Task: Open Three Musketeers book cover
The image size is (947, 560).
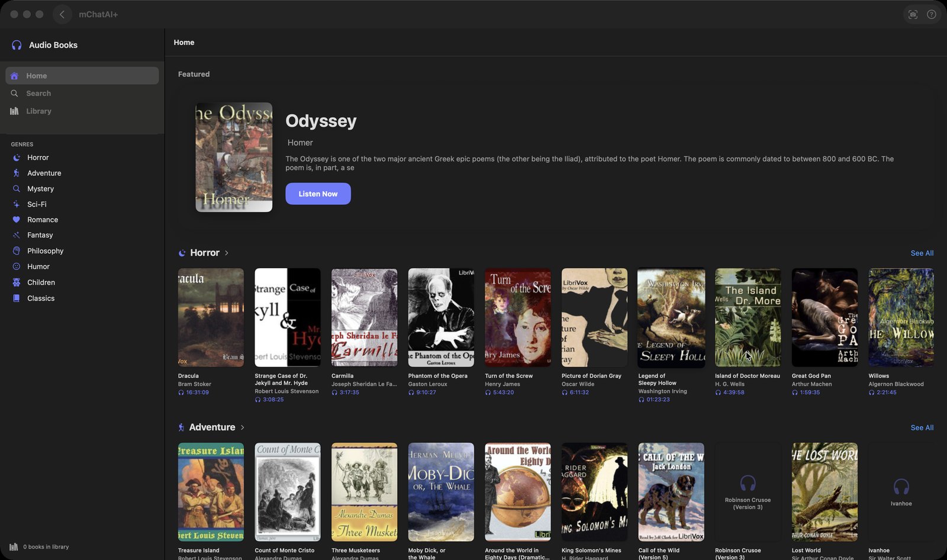Action: pyautogui.click(x=364, y=492)
